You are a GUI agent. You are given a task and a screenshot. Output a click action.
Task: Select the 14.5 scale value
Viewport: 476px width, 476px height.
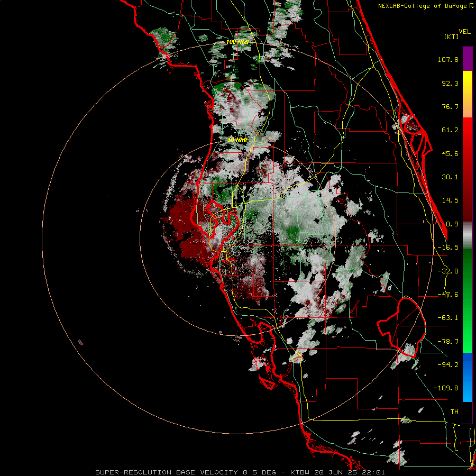[450, 200]
